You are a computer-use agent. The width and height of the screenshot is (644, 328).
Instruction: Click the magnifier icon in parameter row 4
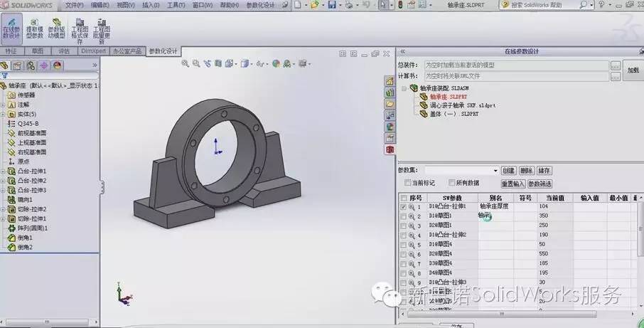[412, 236]
